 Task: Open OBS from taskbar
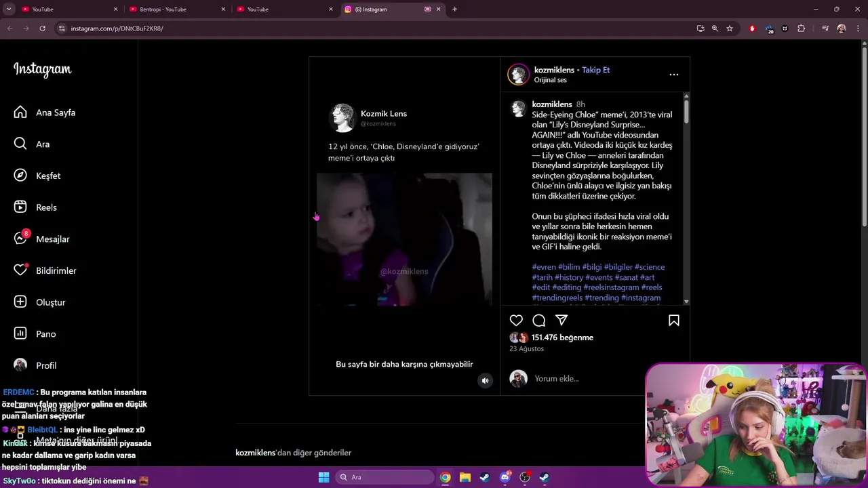(525, 477)
